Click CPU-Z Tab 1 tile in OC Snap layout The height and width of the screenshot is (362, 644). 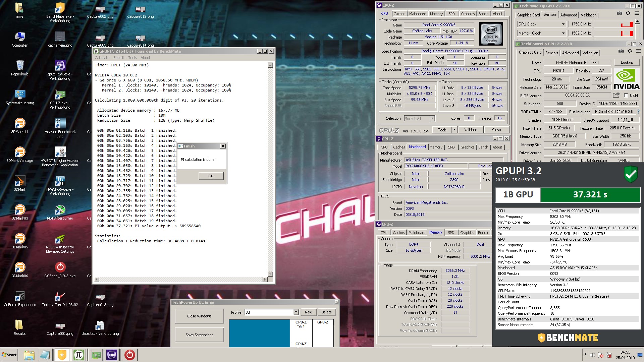coord(301,330)
